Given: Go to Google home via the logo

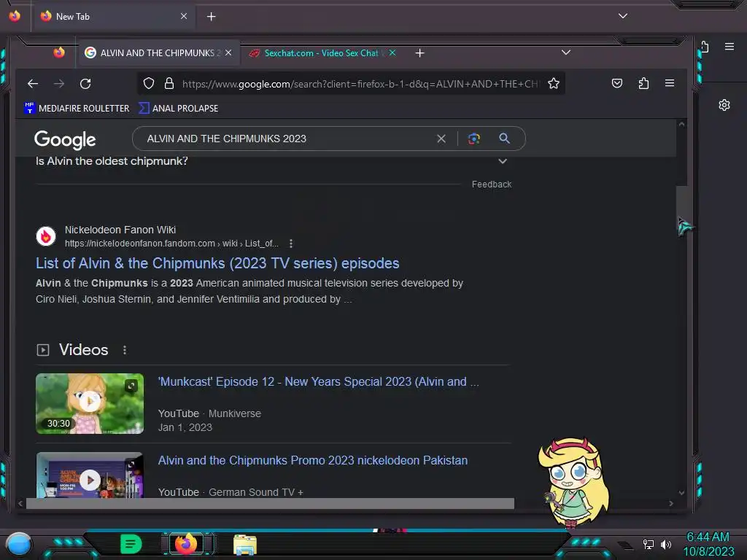Looking at the screenshot, I should pyautogui.click(x=65, y=139).
